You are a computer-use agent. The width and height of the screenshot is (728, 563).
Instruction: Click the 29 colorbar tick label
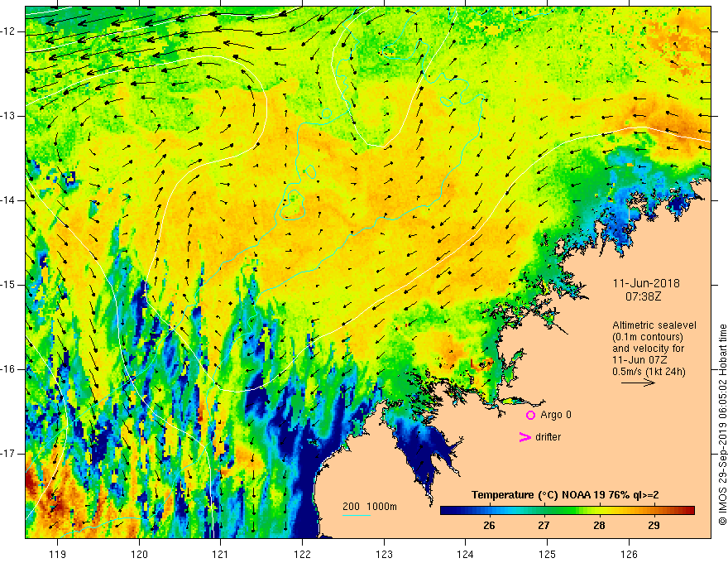pyautogui.click(x=654, y=526)
